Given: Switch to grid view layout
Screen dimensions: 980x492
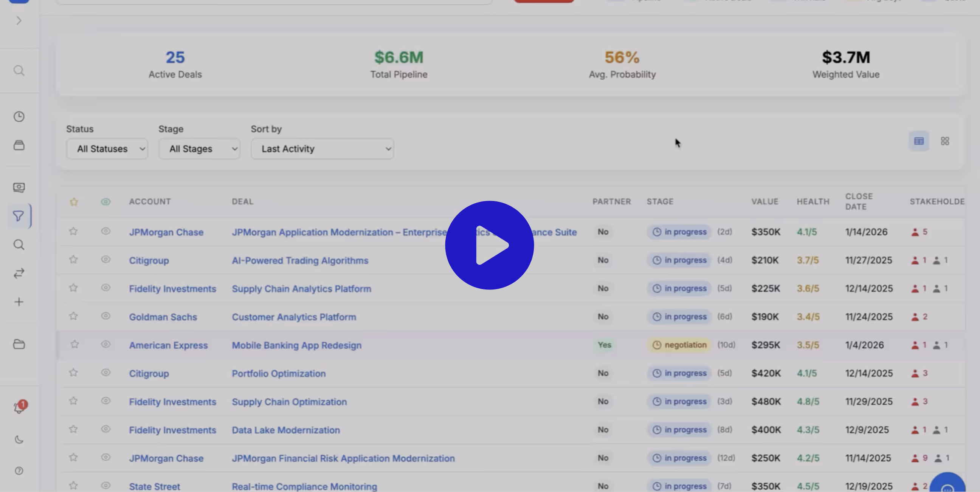Looking at the screenshot, I should (x=945, y=141).
